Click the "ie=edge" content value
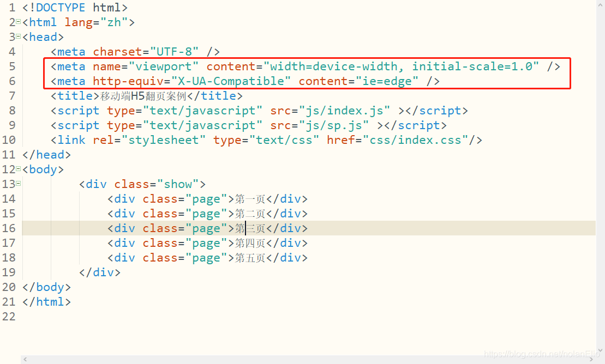605x364 pixels. coord(387,81)
